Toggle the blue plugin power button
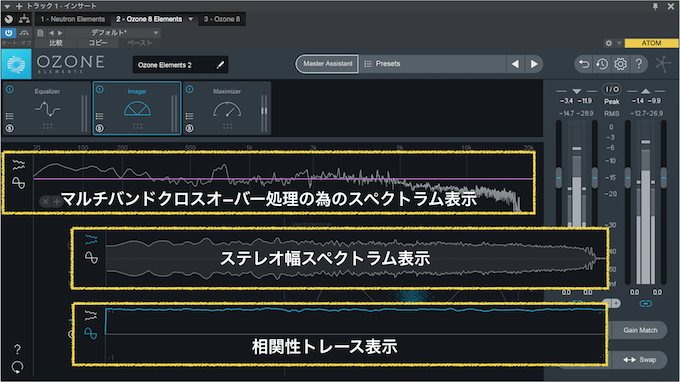Viewport: 680px width, 382px height. (x=9, y=33)
